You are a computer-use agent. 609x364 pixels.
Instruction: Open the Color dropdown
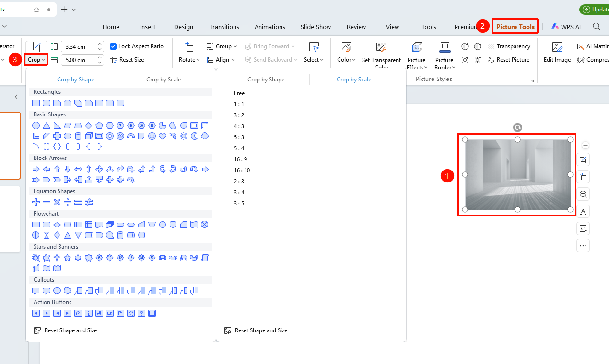[346, 60]
